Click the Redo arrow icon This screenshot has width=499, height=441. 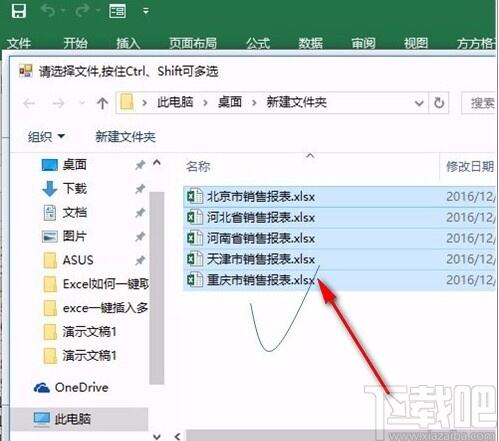(82, 11)
